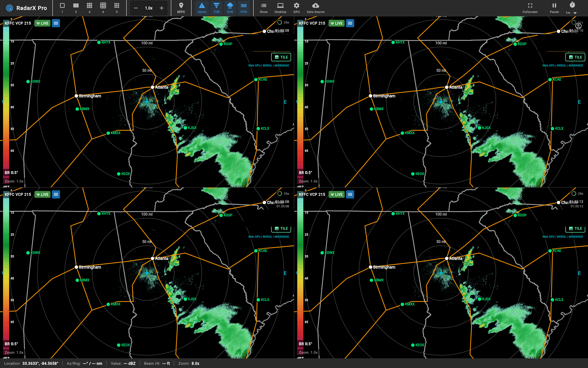Image resolution: width=588 pixels, height=368 pixels.
Task: Click the refresh countdown timer in top-left pane
Action: tap(283, 22)
